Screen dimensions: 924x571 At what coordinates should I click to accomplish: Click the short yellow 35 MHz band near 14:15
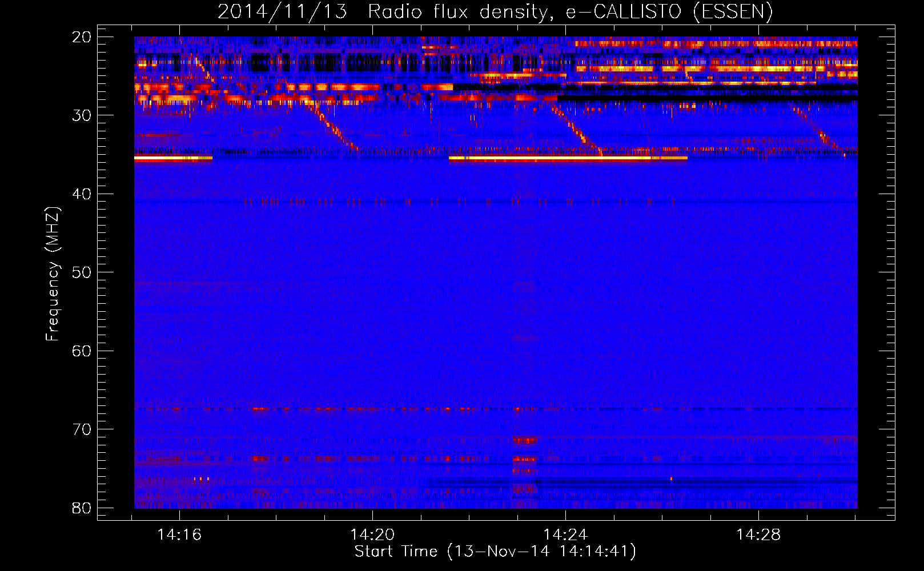[x=173, y=159]
